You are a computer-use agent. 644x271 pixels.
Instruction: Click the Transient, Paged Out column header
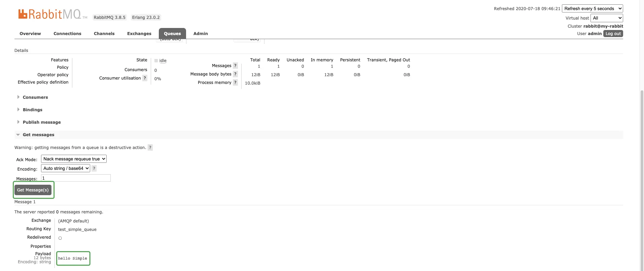pos(388,60)
